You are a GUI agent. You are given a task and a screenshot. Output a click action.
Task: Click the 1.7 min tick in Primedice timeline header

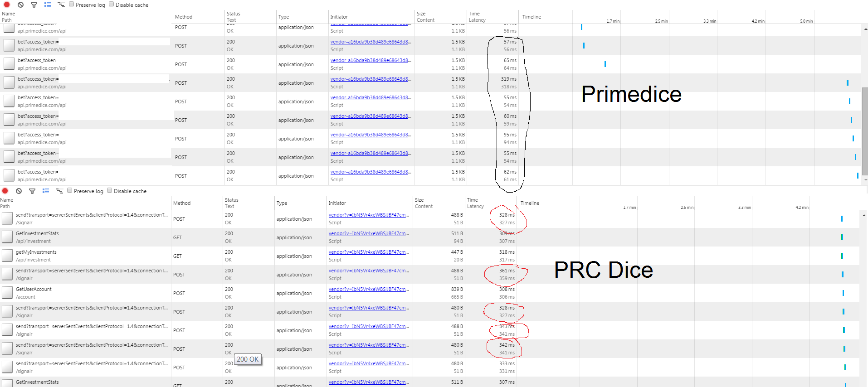click(x=613, y=21)
